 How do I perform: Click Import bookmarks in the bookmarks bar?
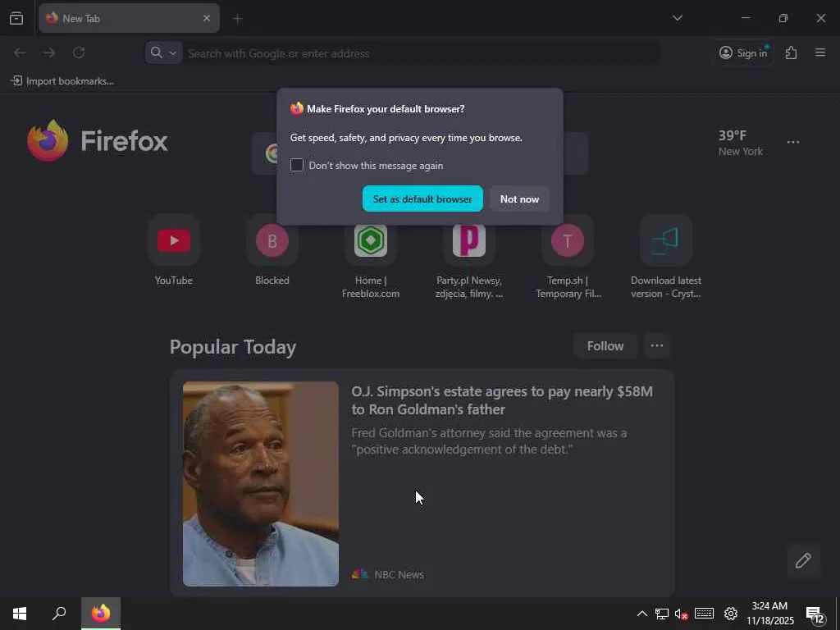[x=62, y=81]
